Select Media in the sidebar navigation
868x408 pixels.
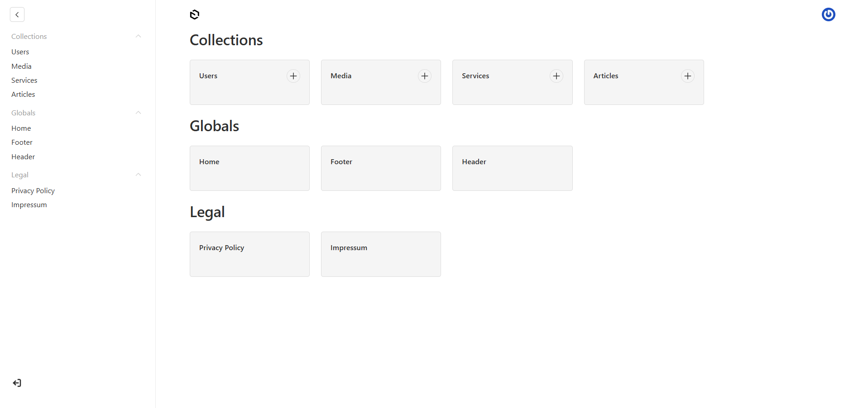point(22,66)
